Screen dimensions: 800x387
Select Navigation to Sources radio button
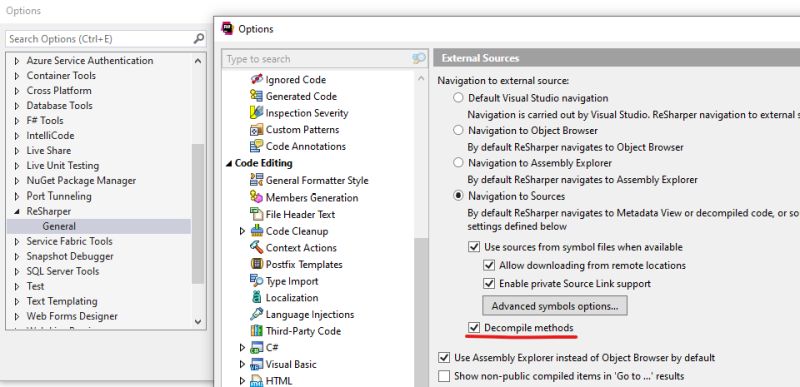pyautogui.click(x=459, y=196)
